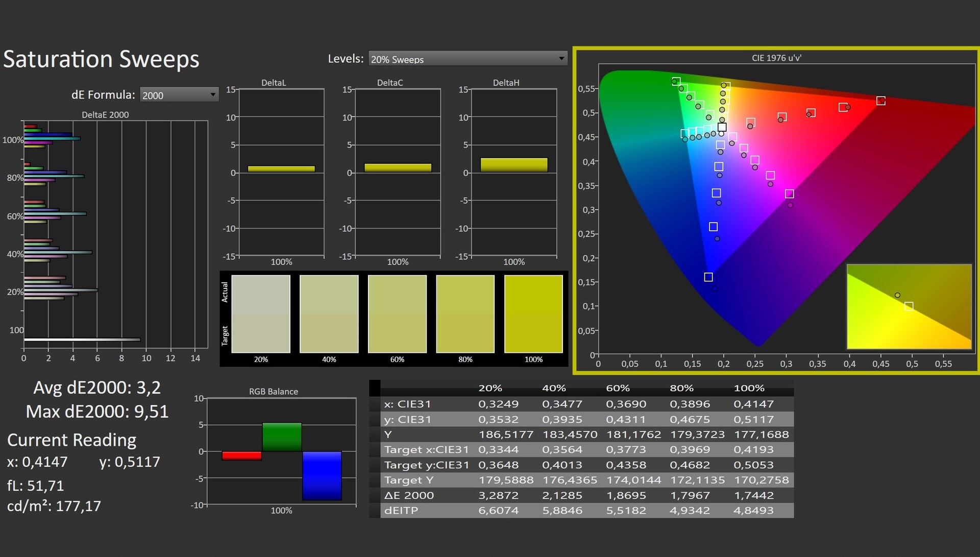Viewport: 980px width, 557px height.
Task: Click the 100% red target square in CIE diagram
Action: coord(880,101)
